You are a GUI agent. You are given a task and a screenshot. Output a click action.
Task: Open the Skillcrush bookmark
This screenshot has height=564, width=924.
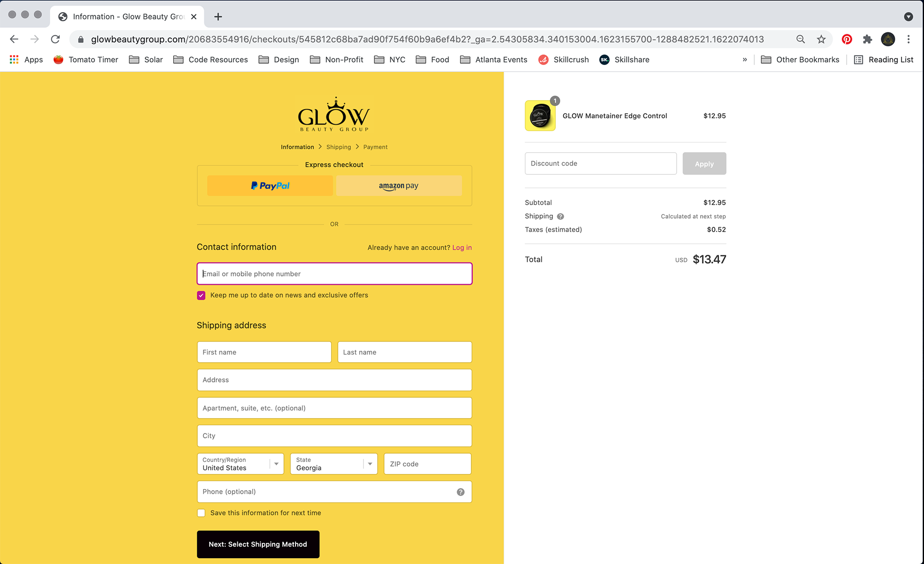click(564, 59)
